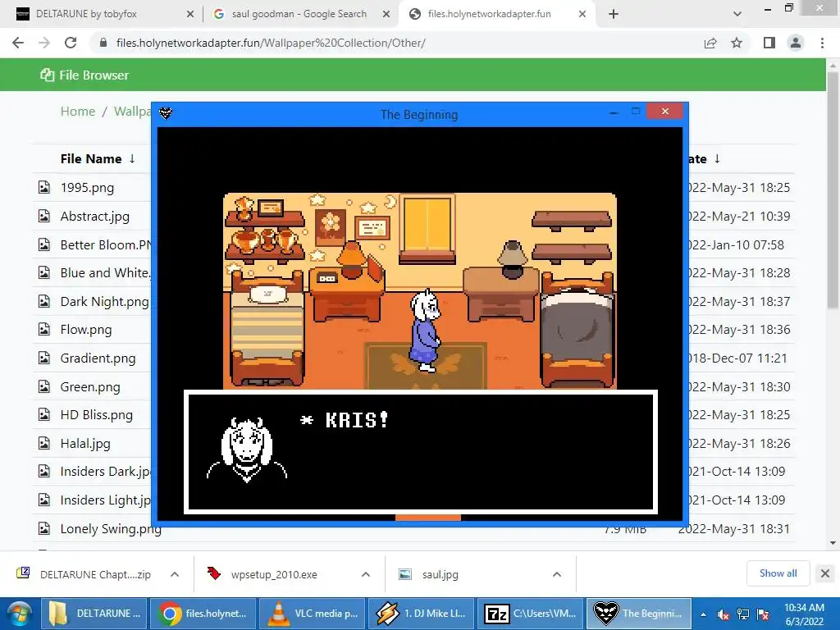The height and width of the screenshot is (630, 840).
Task: Switch to DELTARUNE folder in taskbar
Action: point(94,614)
